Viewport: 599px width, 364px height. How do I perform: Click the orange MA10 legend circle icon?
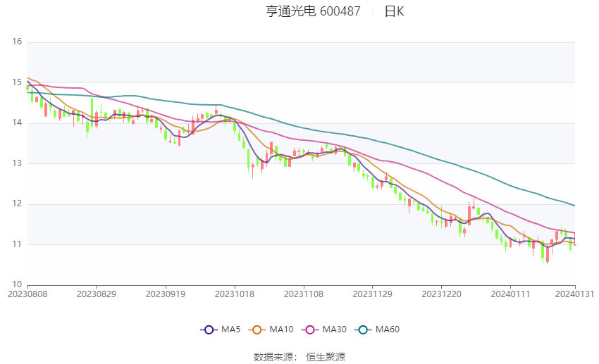point(257,330)
